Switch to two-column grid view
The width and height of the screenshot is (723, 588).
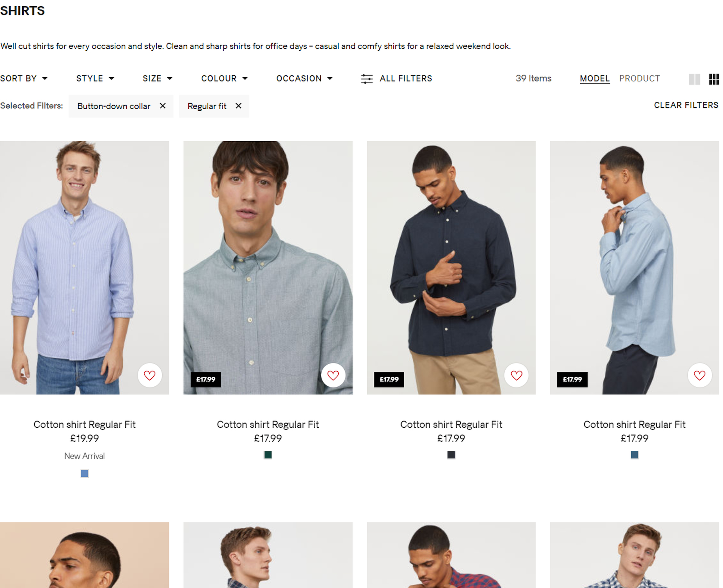click(694, 79)
